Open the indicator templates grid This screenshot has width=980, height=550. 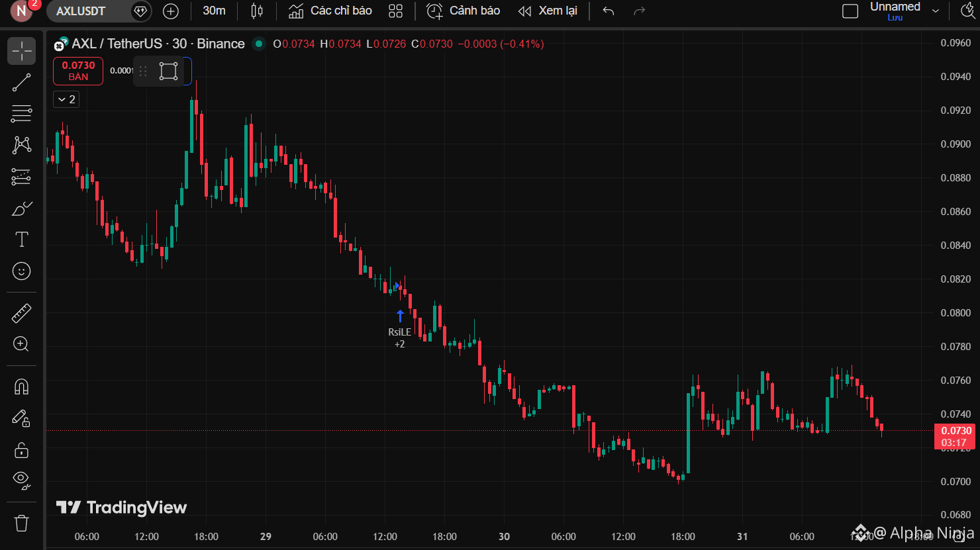click(x=395, y=11)
